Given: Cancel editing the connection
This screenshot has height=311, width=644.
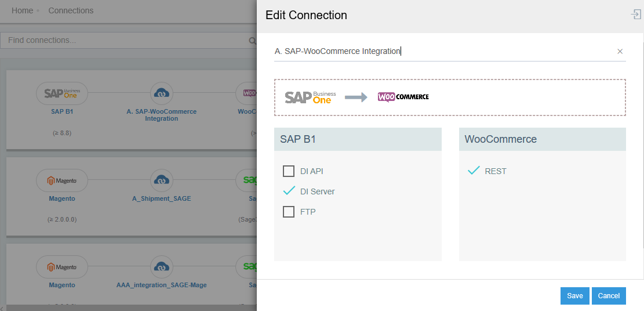Looking at the screenshot, I should (609, 296).
